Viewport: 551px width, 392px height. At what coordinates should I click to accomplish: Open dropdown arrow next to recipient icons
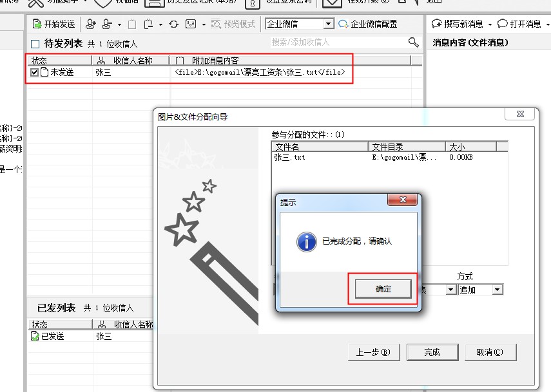pos(119,24)
